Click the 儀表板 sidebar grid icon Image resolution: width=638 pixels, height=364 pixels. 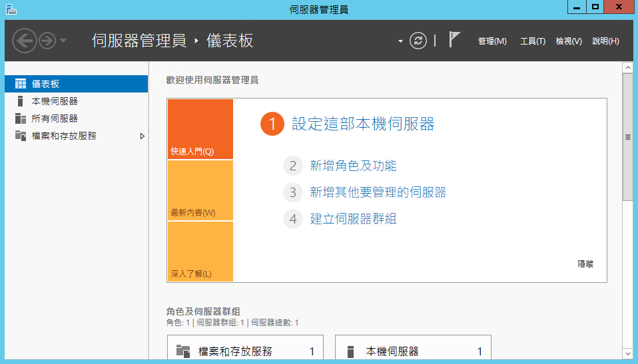pos(21,84)
